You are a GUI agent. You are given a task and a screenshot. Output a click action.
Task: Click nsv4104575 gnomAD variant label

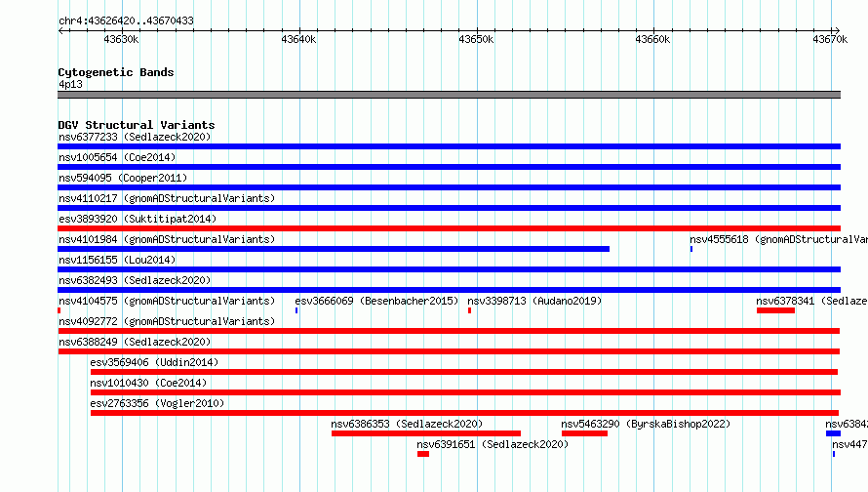[167, 301]
